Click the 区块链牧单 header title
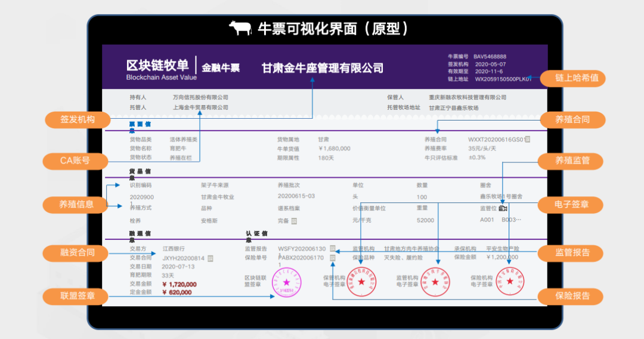This screenshot has width=644, height=339. click(157, 65)
